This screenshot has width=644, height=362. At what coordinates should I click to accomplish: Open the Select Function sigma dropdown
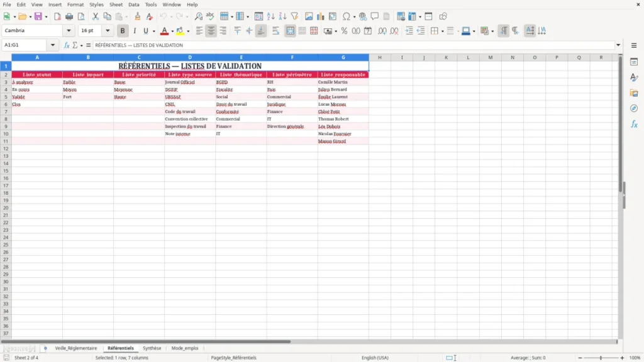pos(81,45)
